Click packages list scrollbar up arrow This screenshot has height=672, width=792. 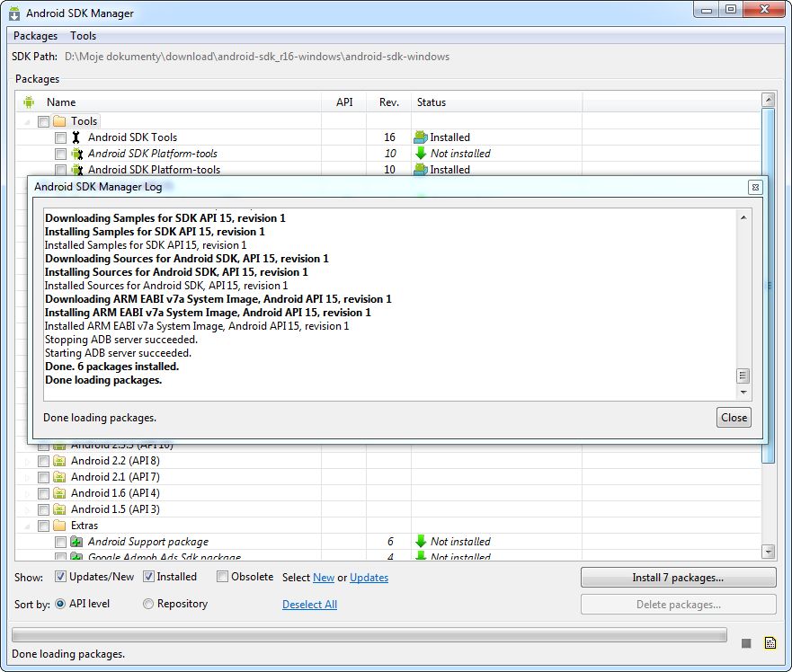pos(768,100)
